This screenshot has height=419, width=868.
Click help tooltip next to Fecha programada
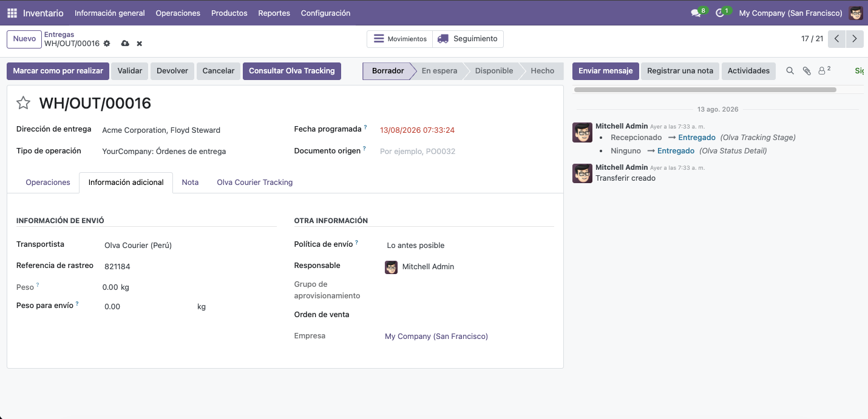(x=365, y=127)
